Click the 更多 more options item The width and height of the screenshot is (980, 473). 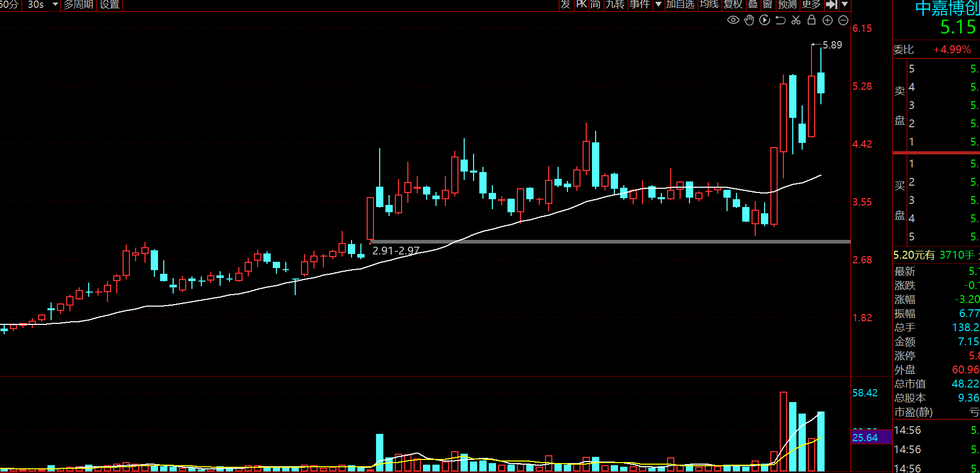tap(812, 5)
